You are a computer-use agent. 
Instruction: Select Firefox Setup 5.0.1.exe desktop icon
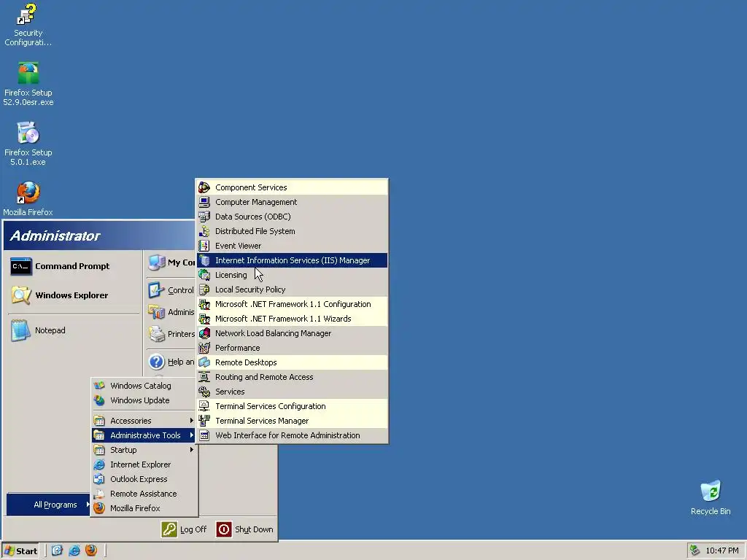point(28,144)
